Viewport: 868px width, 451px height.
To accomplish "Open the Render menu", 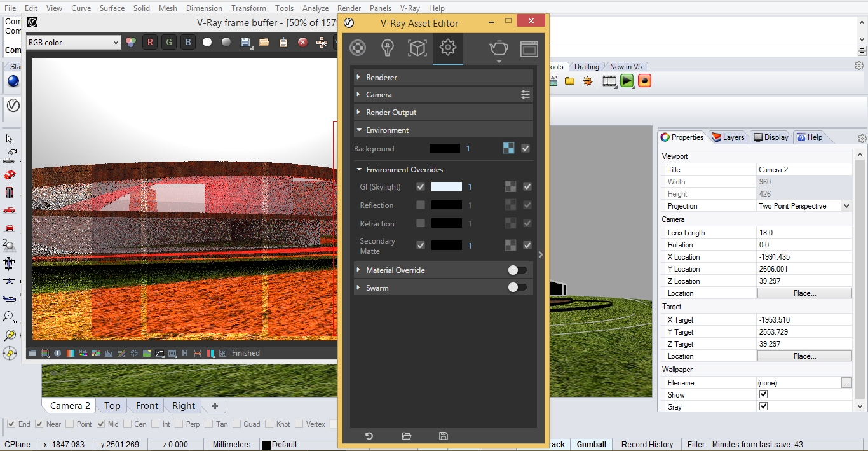I will coord(349,8).
